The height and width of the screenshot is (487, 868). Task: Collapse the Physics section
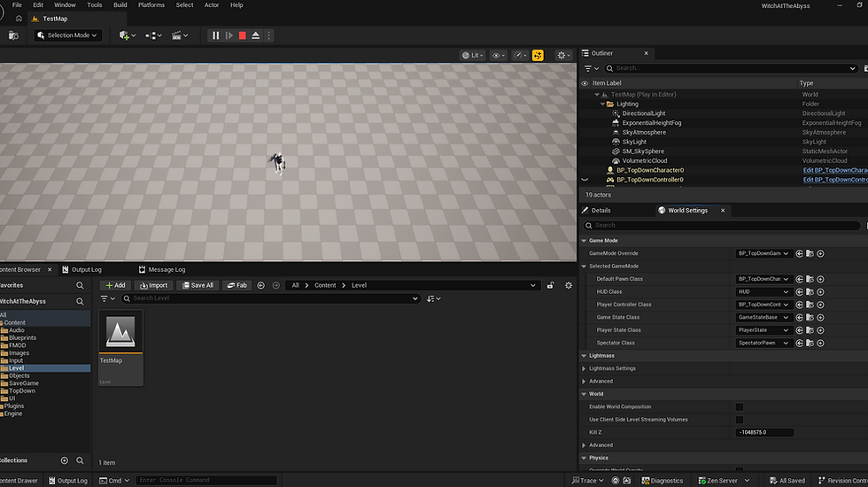[584, 459]
